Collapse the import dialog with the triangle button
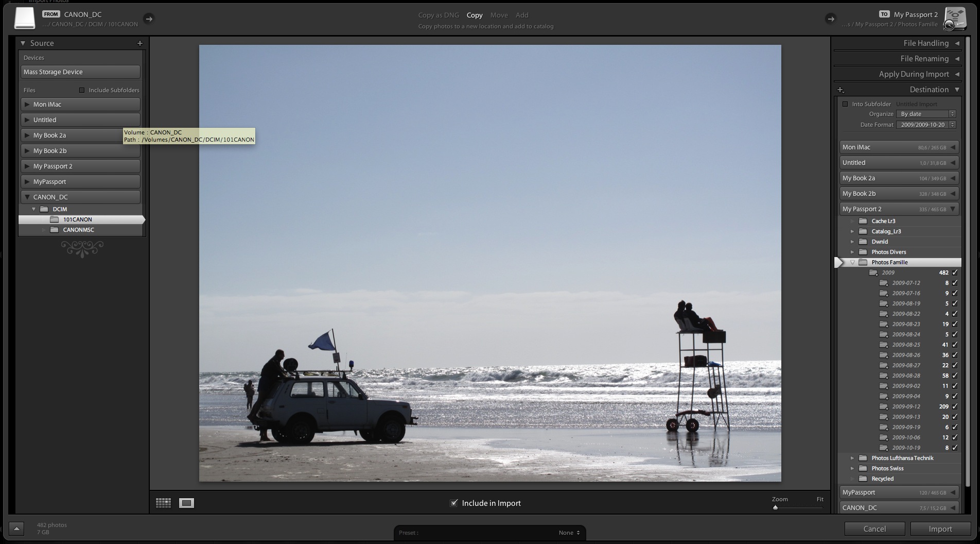980x544 pixels. 16,529
